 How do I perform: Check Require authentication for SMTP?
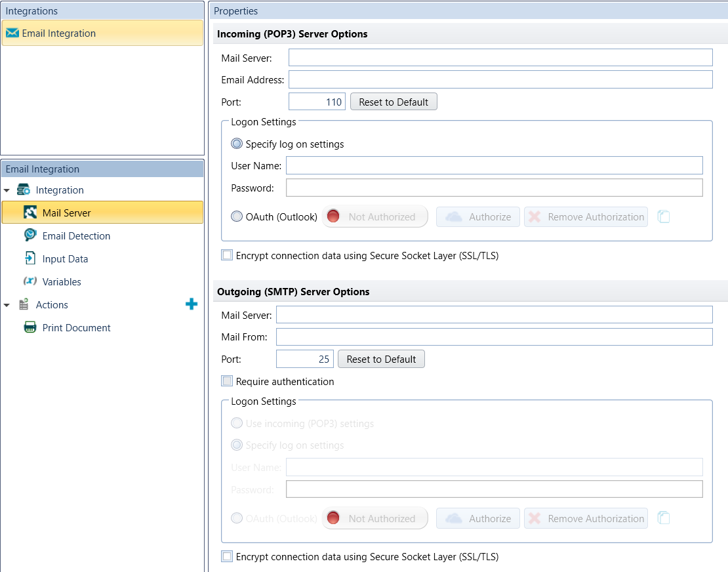coord(227,381)
